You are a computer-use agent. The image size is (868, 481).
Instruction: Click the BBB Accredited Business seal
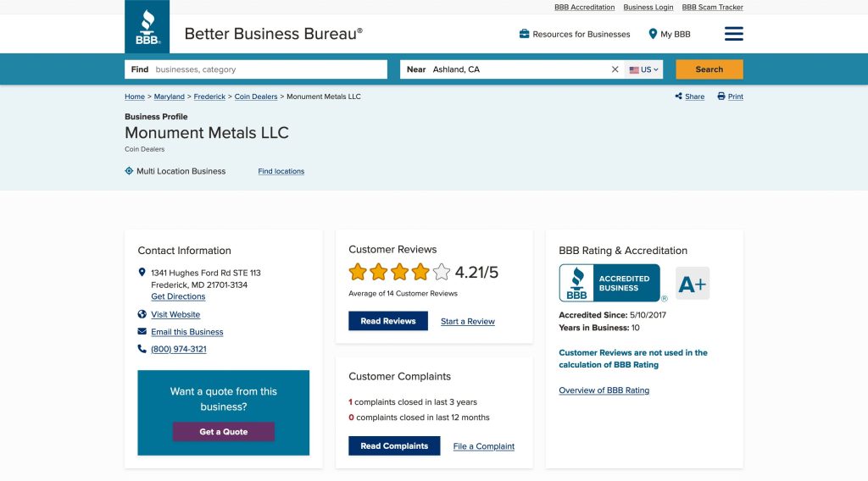(609, 283)
